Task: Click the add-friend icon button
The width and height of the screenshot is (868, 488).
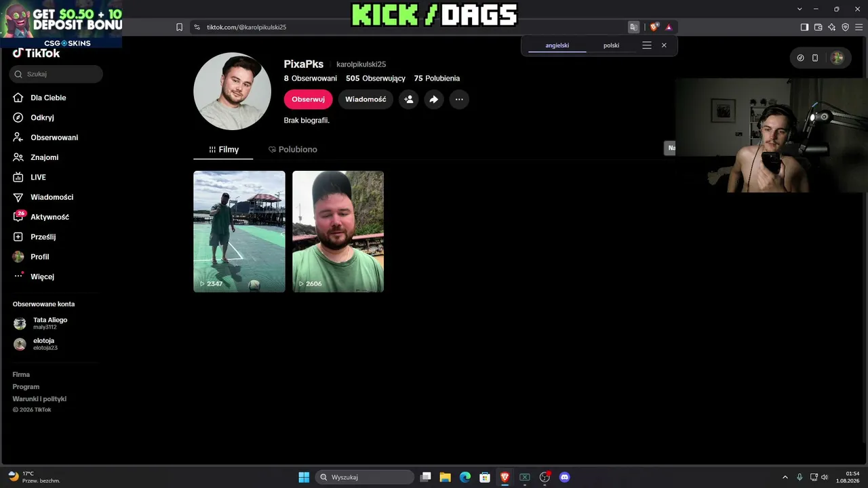Action: (x=408, y=99)
